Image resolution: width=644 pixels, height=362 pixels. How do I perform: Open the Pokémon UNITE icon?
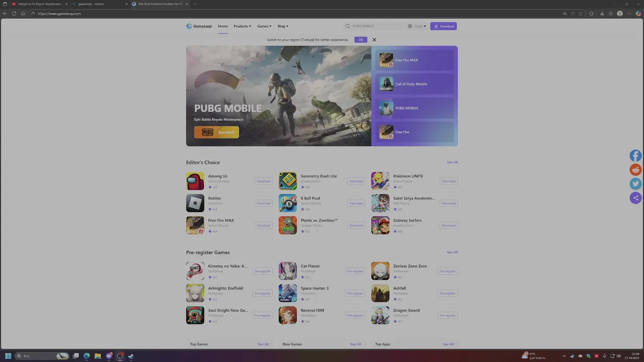tap(380, 181)
